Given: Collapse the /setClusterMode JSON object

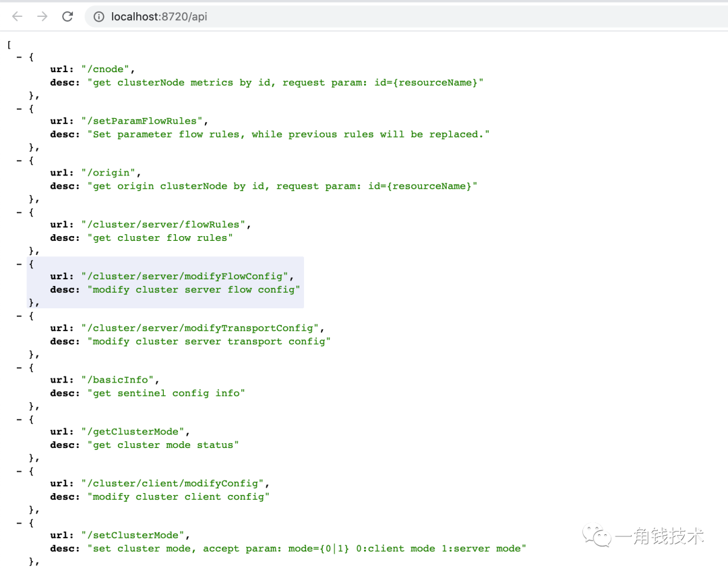Looking at the screenshot, I should coord(19,523).
